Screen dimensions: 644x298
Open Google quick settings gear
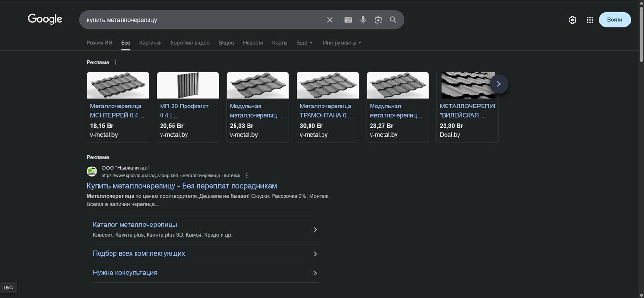[x=572, y=20]
